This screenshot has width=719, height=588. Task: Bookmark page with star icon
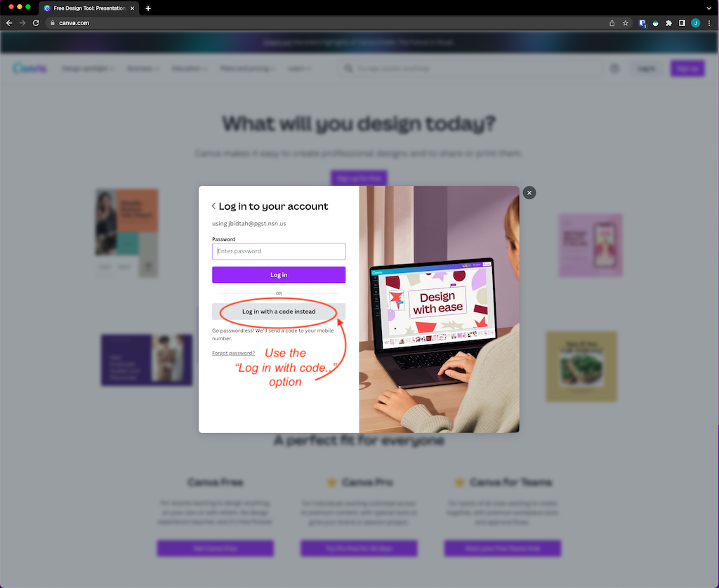point(626,23)
